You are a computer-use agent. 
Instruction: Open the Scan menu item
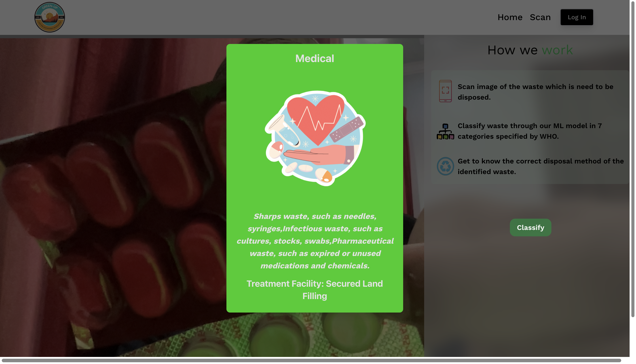[x=540, y=17]
